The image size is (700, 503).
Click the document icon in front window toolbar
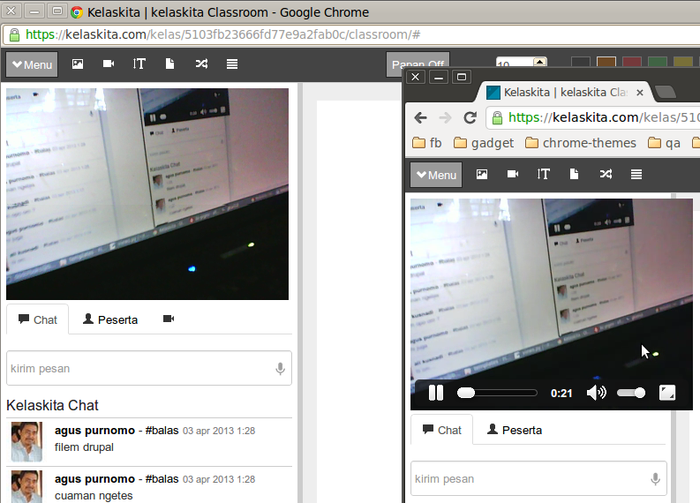pyautogui.click(x=574, y=174)
